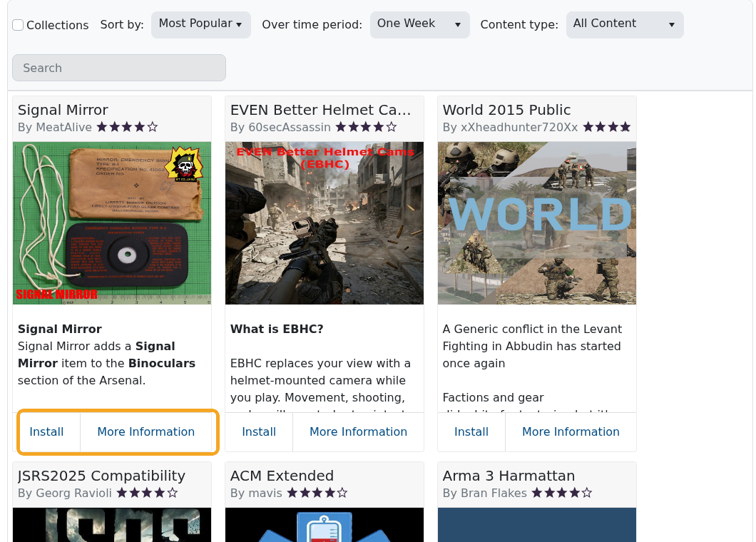Open the JSRS2025 Compatibility preview image
Screen dimensions: 756x542
(112, 525)
